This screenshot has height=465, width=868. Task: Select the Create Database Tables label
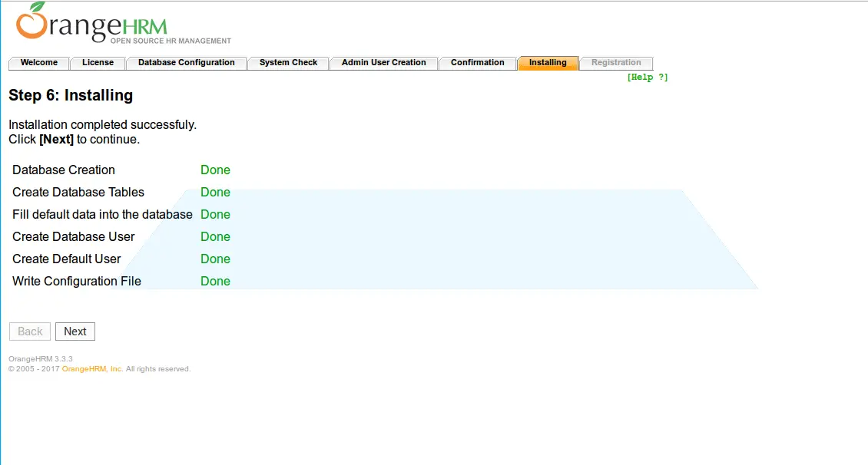coord(78,192)
